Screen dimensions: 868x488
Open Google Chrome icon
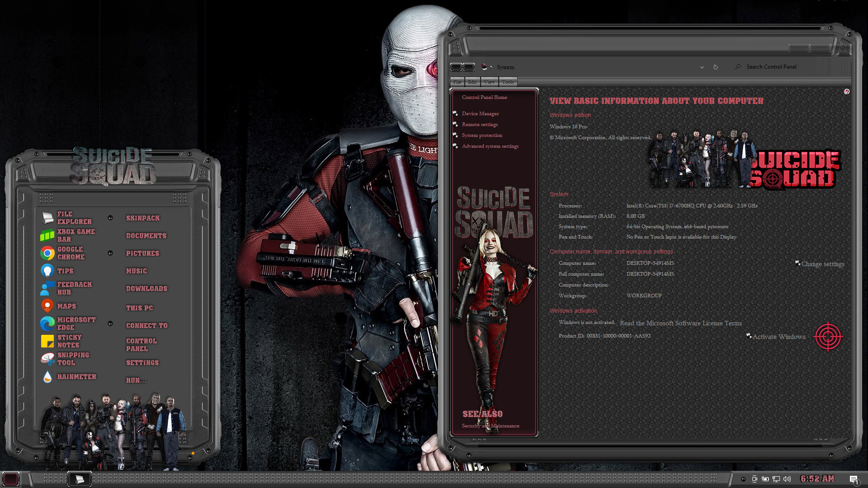coord(47,253)
